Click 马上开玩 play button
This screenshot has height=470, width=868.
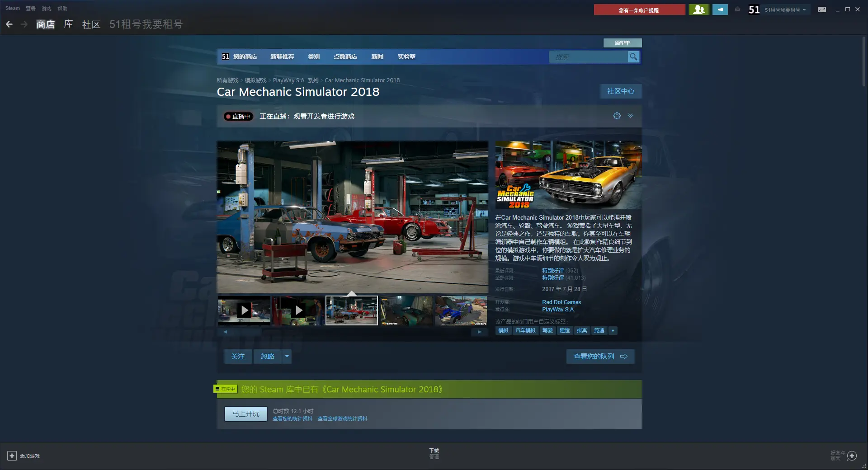click(x=246, y=414)
